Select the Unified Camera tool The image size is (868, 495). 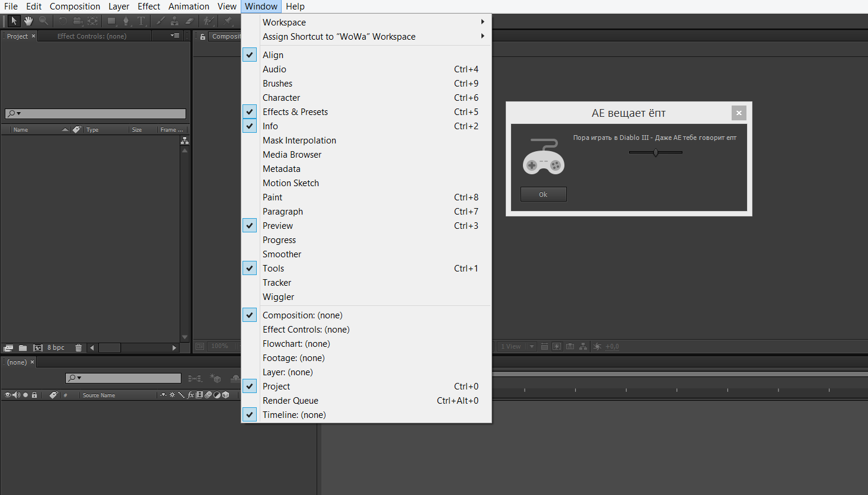(x=78, y=21)
